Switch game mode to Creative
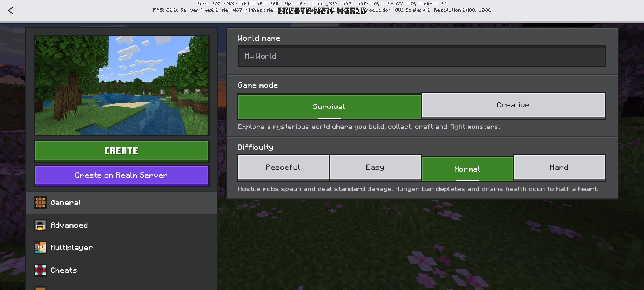The height and width of the screenshot is (290, 644). point(513,105)
